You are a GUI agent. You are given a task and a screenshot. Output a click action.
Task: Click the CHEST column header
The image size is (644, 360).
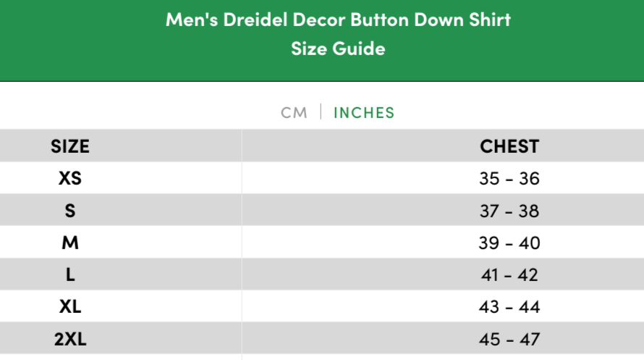tap(509, 146)
